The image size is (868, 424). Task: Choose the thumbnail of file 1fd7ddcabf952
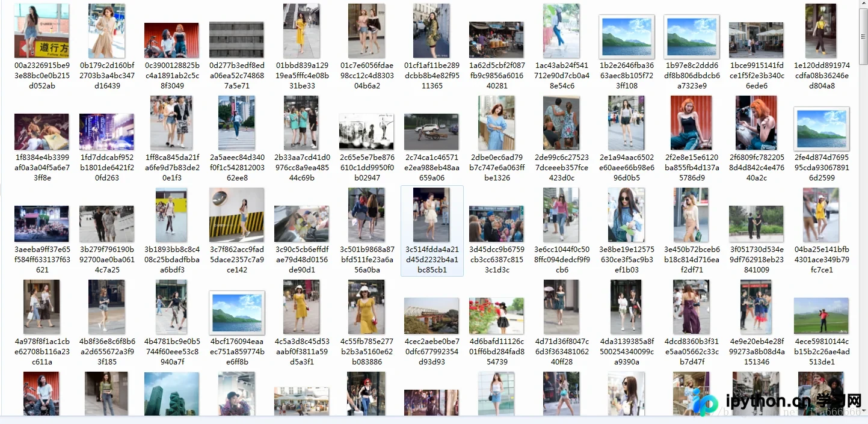pyautogui.click(x=106, y=132)
